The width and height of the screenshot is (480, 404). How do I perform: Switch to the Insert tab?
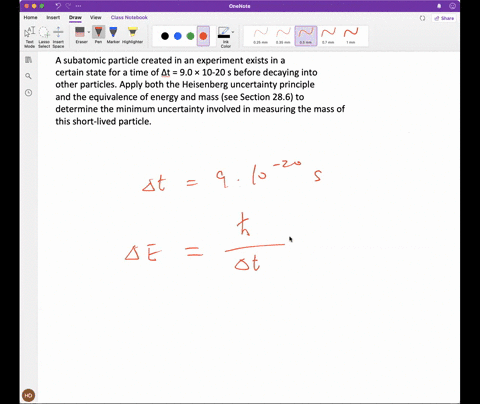(53, 17)
